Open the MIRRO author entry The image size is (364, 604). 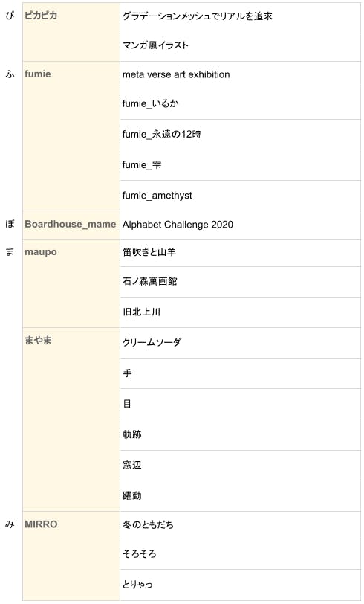41,524
